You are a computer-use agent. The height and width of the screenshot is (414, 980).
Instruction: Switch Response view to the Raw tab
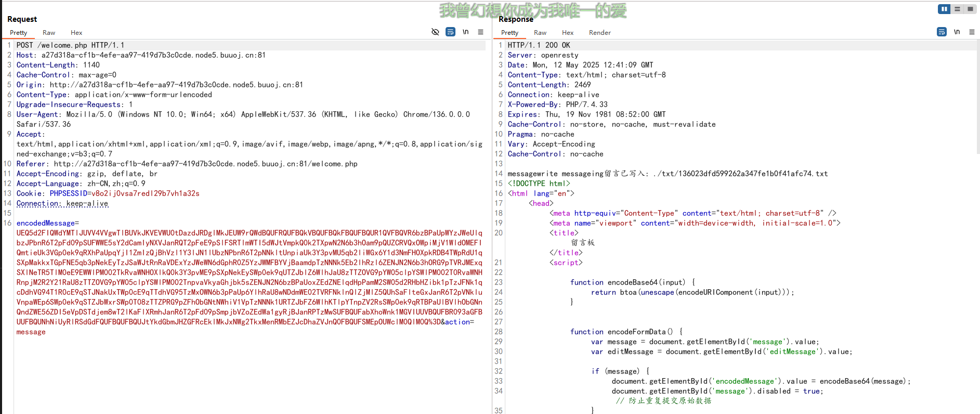[540, 33]
